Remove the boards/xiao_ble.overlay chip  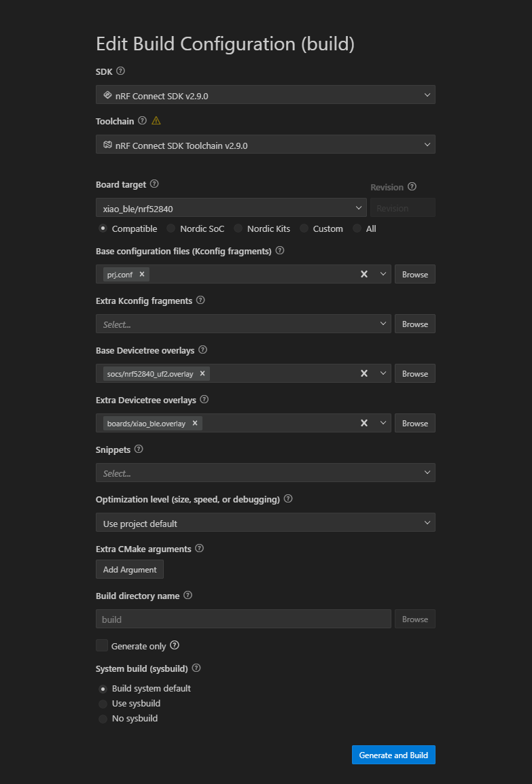point(195,423)
